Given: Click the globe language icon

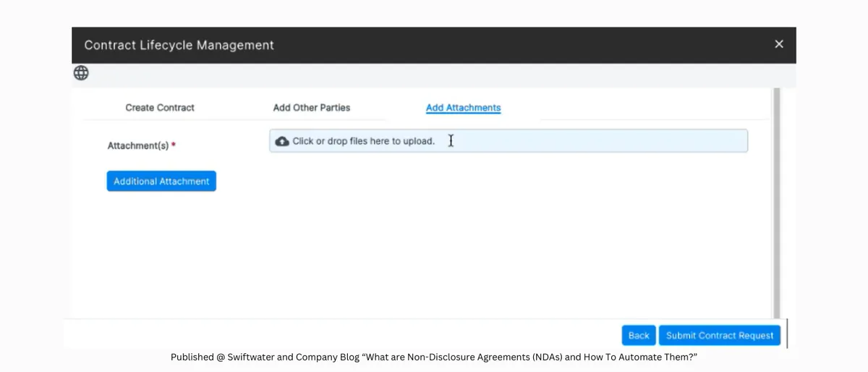Looking at the screenshot, I should pyautogui.click(x=81, y=73).
